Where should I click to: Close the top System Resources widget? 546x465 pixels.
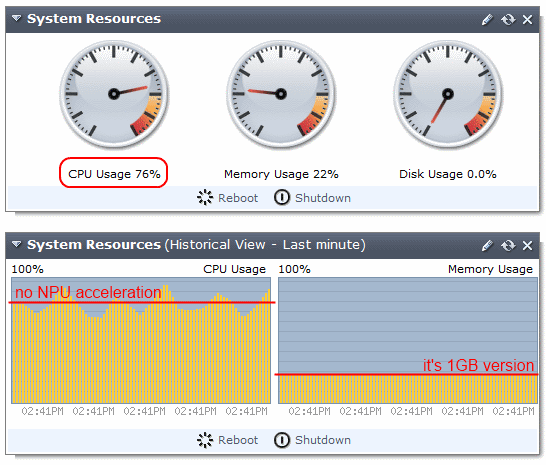(x=528, y=20)
